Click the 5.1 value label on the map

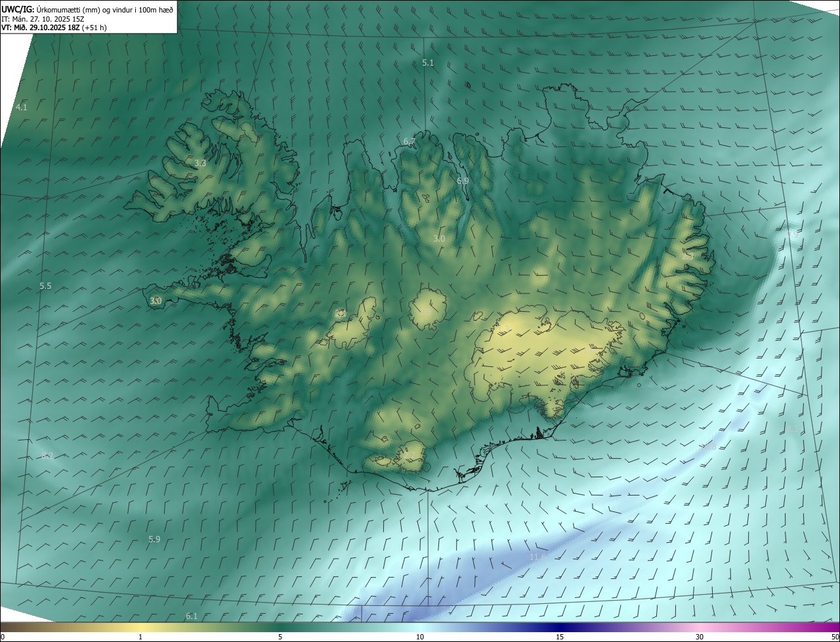428,63
